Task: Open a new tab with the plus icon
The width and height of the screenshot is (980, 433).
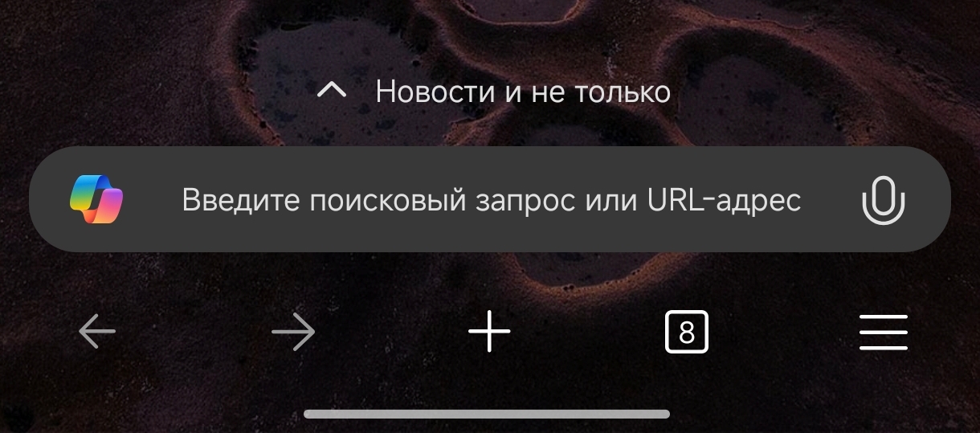Action: click(489, 332)
